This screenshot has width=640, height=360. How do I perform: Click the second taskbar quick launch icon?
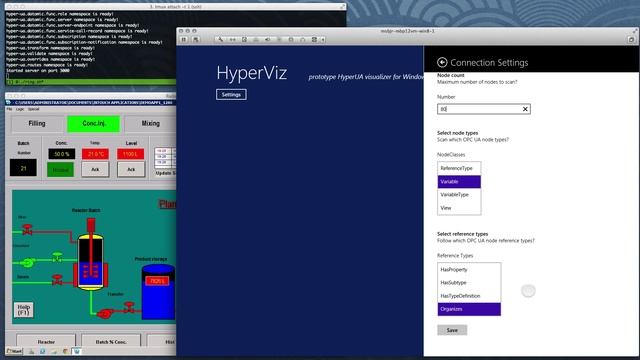click(42, 351)
